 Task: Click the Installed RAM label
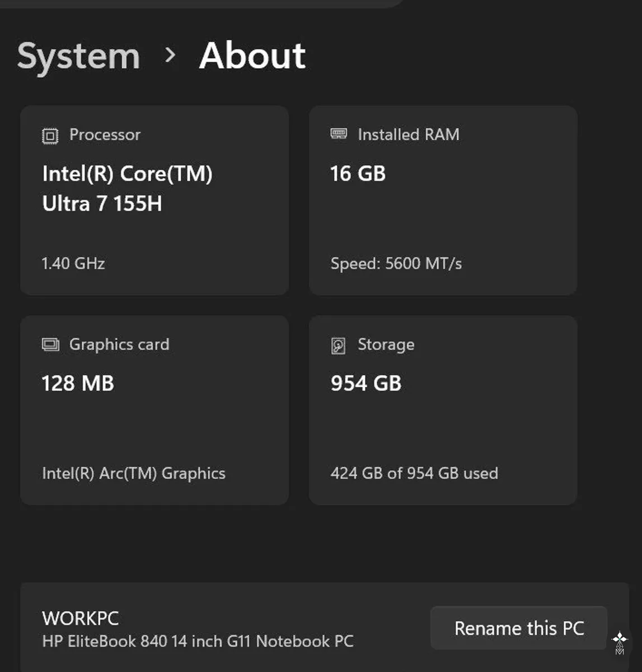pos(409,134)
